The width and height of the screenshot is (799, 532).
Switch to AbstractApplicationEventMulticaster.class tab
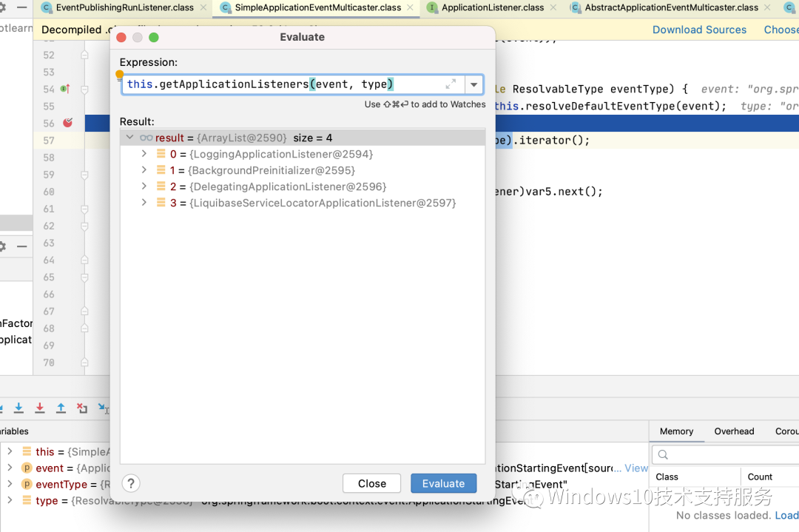(x=671, y=7)
